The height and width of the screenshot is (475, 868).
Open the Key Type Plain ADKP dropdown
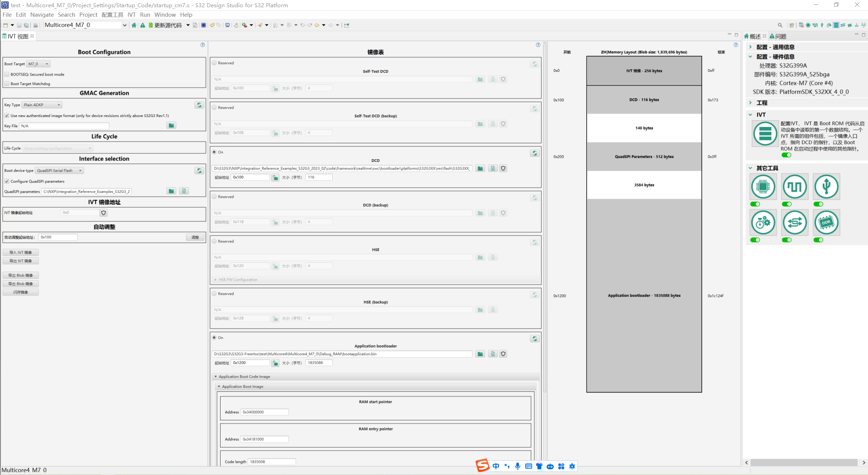(42, 105)
